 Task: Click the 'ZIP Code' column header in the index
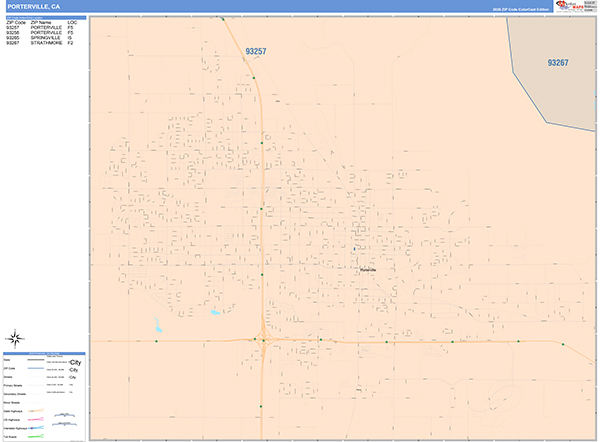16,23
